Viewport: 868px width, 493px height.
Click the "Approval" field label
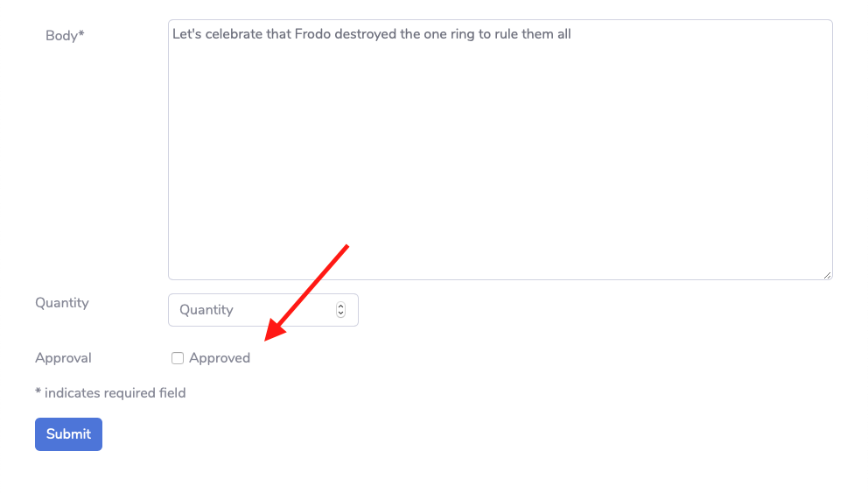63,358
